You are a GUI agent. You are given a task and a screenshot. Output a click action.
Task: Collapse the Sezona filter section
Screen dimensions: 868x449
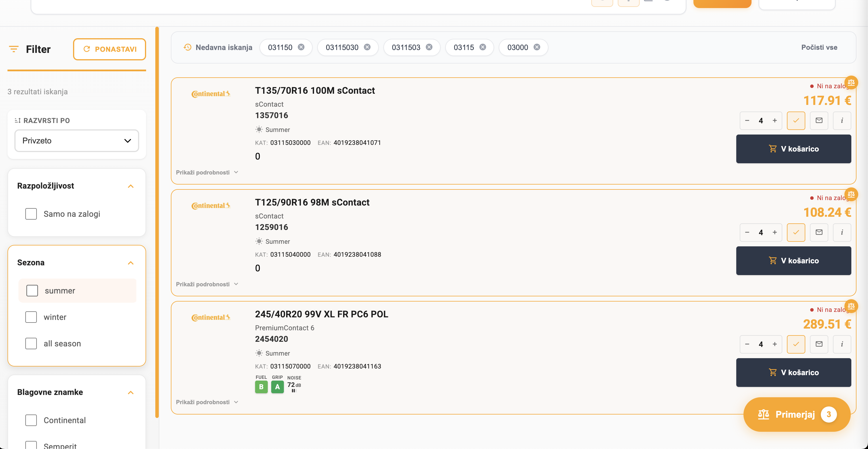pos(131,263)
